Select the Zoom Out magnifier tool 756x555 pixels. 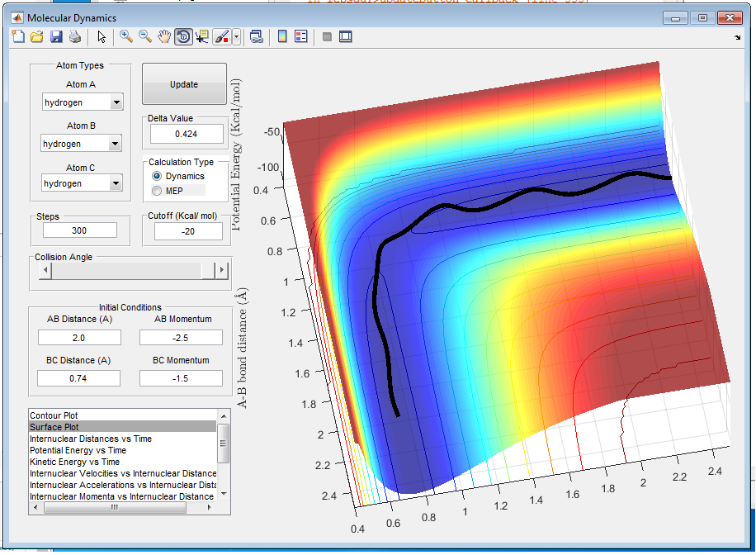pyautogui.click(x=145, y=36)
